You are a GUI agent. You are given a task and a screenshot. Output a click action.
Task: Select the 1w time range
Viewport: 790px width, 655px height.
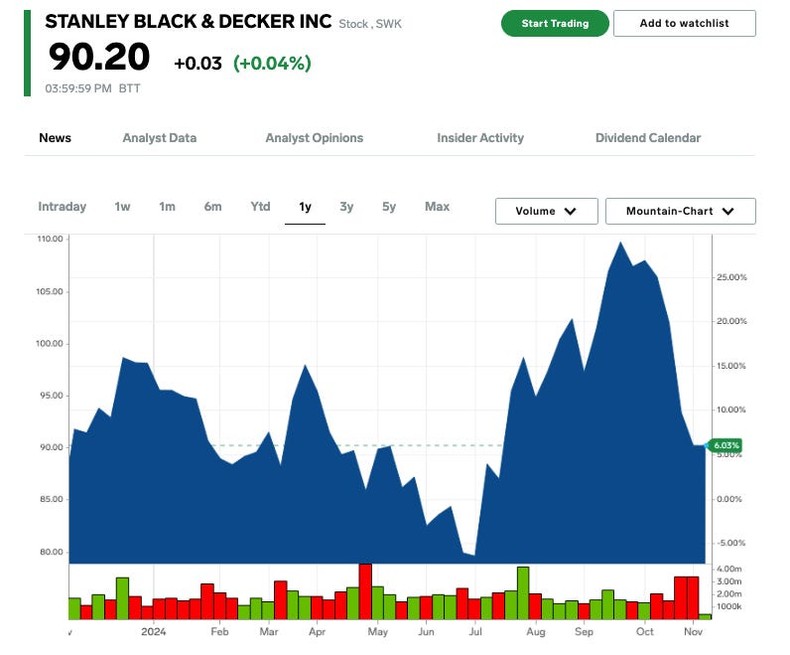coord(122,207)
